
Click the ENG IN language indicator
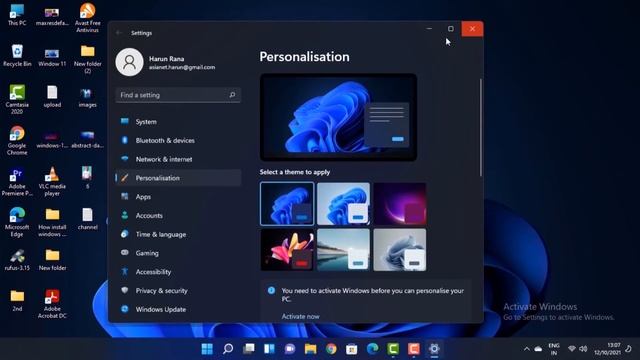pos(554,349)
